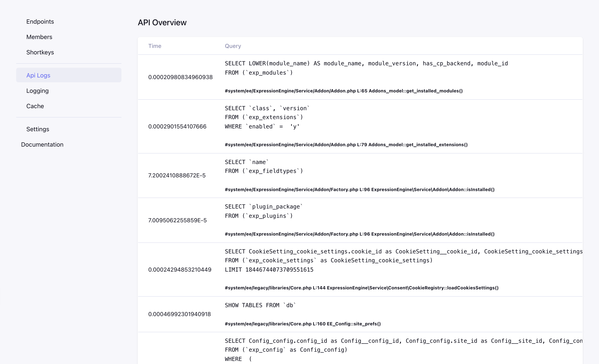Click the FROM (`exp_extensions`) line
This screenshot has width=599, height=364.
tap(264, 117)
